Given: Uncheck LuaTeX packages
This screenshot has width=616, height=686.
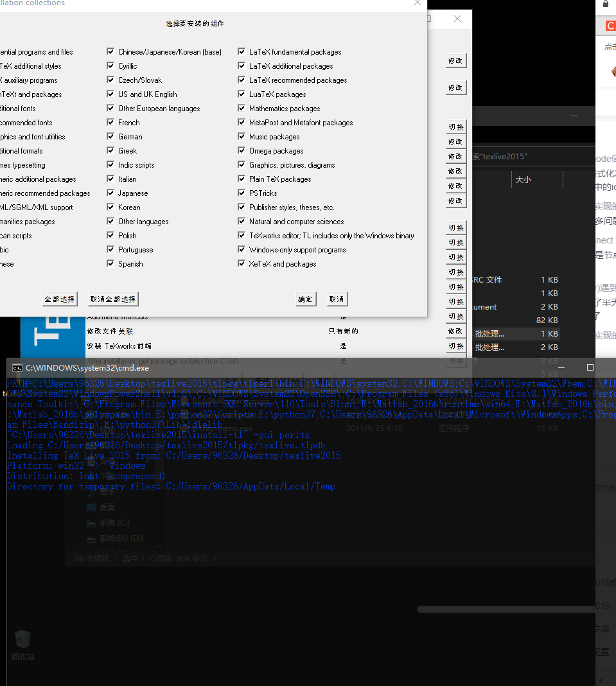Looking at the screenshot, I should pyautogui.click(x=242, y=94).
